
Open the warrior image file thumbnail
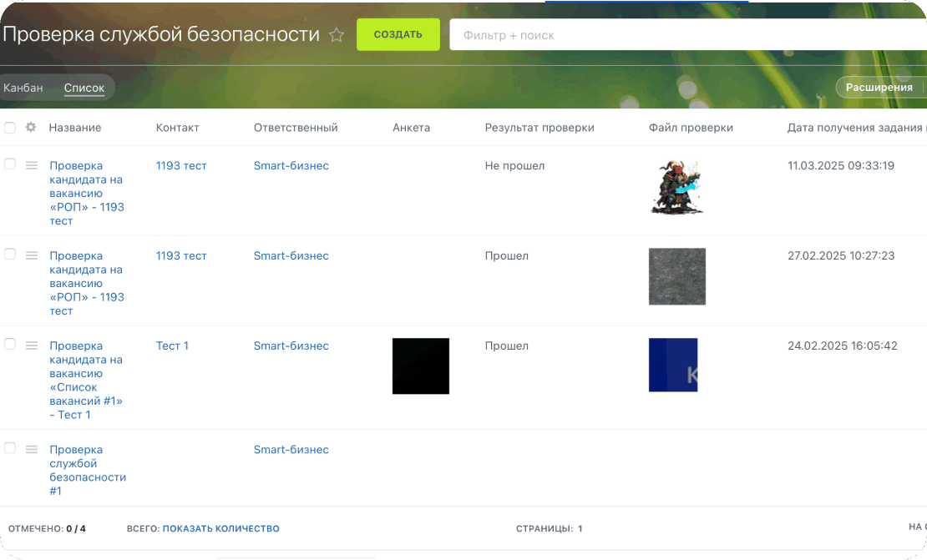[x=676, y=187]
